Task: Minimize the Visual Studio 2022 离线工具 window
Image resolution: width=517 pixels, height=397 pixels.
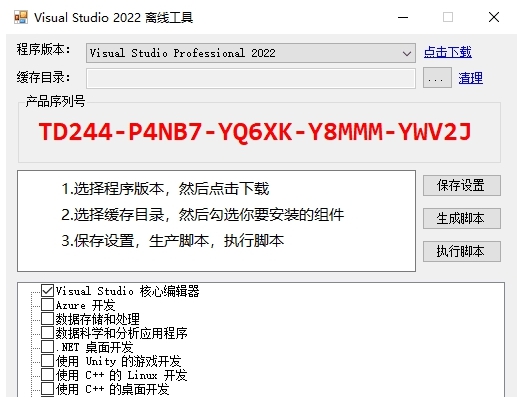Action: (x=403, y=17)
